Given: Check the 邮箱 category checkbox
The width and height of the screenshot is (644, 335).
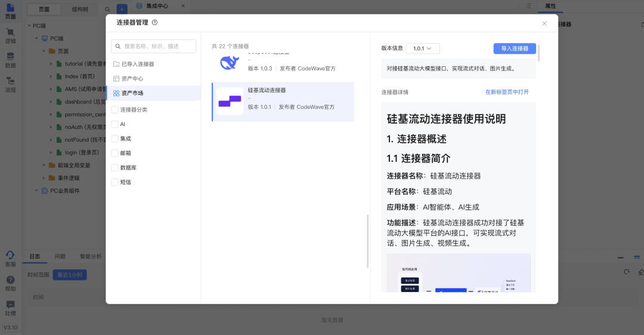Looking at the screenshot, I should click(x=115, y=153).
